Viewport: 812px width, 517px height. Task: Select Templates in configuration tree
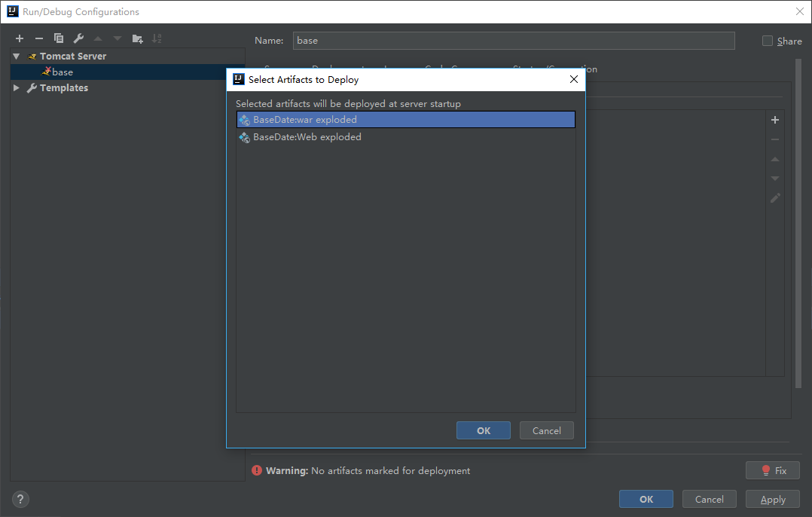64,87
